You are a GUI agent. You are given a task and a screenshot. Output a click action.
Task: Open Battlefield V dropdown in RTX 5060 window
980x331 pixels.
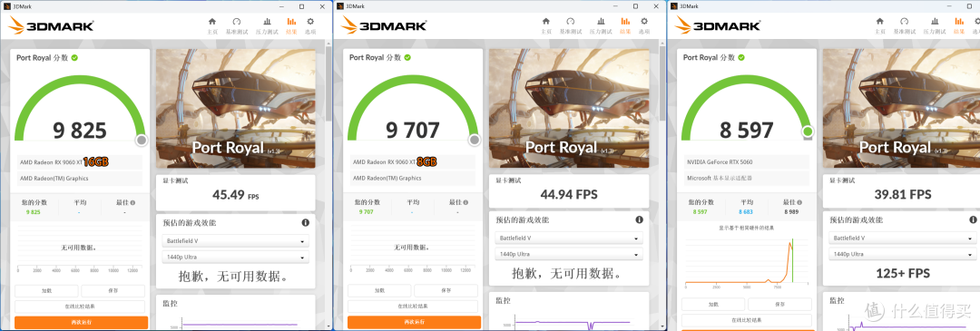pos(903,239)
